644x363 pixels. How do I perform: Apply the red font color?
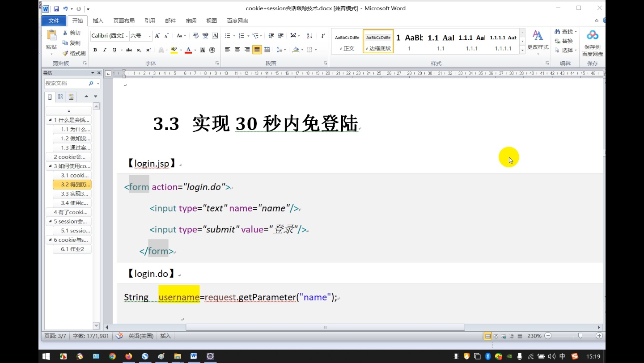(188, 50)
